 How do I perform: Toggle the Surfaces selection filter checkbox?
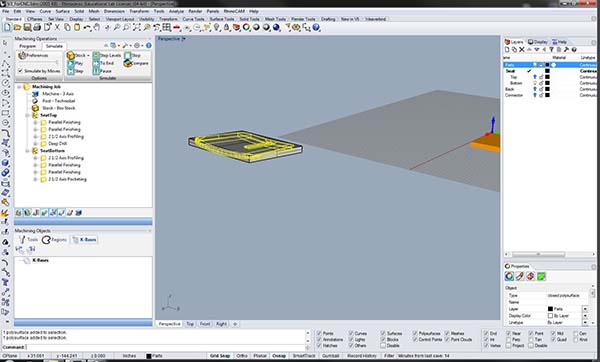(383, 333)
